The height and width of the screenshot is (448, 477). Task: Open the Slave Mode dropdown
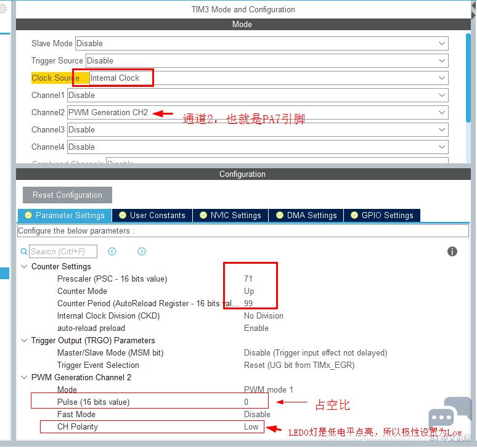point(262,44)
